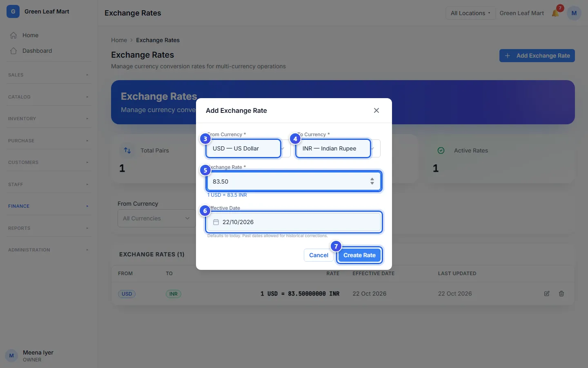Click Green Leaf Mart in top bar
Image resolution: width=588 pixels, height=368 pixels.
coord(521,13)
